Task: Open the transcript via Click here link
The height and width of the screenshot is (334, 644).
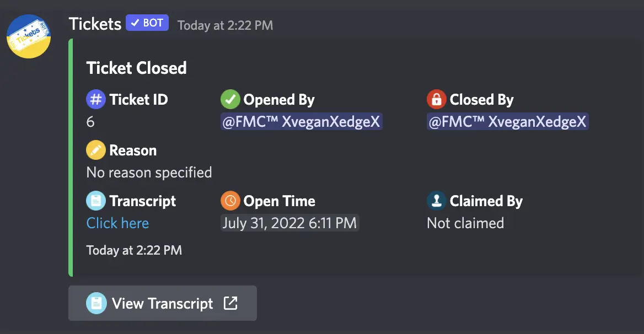Action: 117,223
